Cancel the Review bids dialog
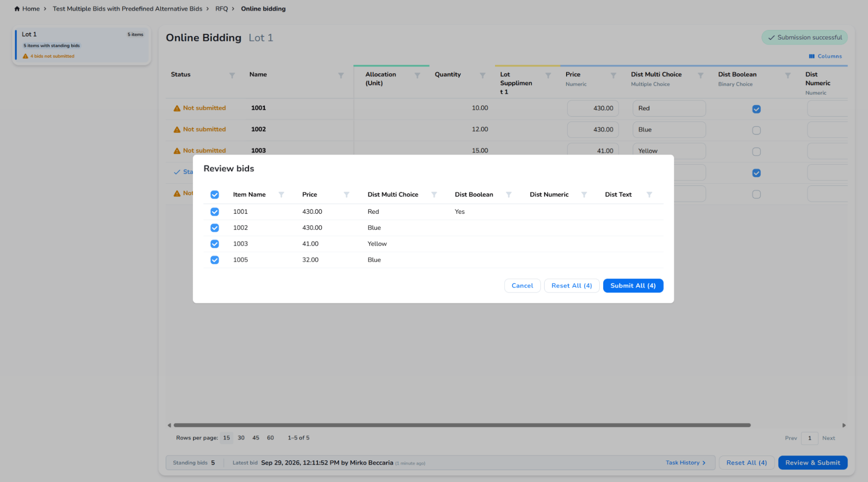 coord(522,286)
